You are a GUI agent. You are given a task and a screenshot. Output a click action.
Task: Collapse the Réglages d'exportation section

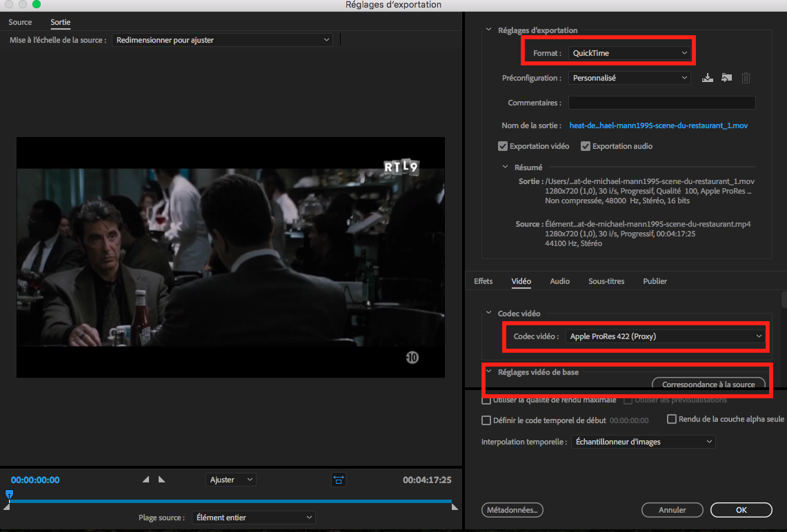(x=488, y=30)
